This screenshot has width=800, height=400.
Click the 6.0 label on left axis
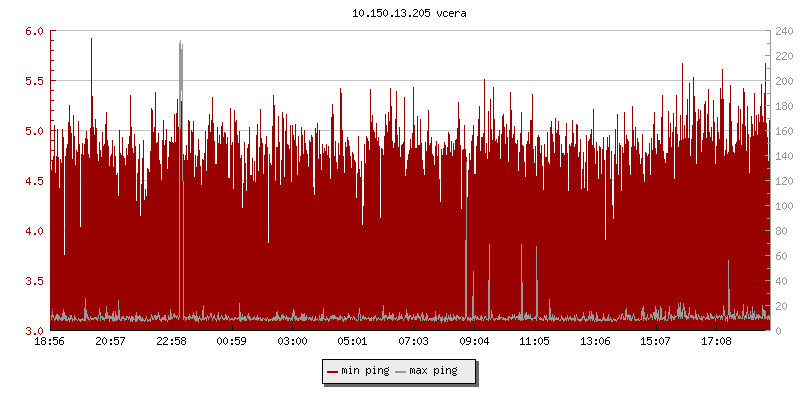pos(34,31)
